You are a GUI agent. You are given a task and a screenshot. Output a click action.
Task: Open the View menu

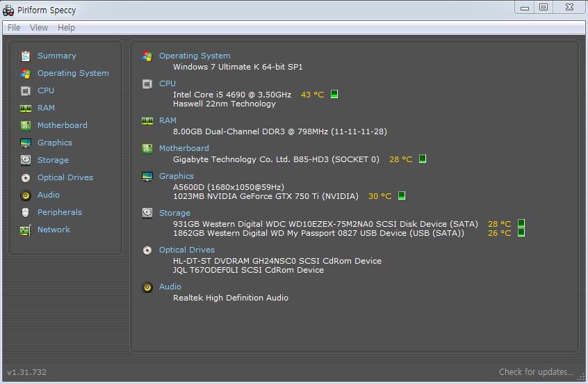point(39,28)
